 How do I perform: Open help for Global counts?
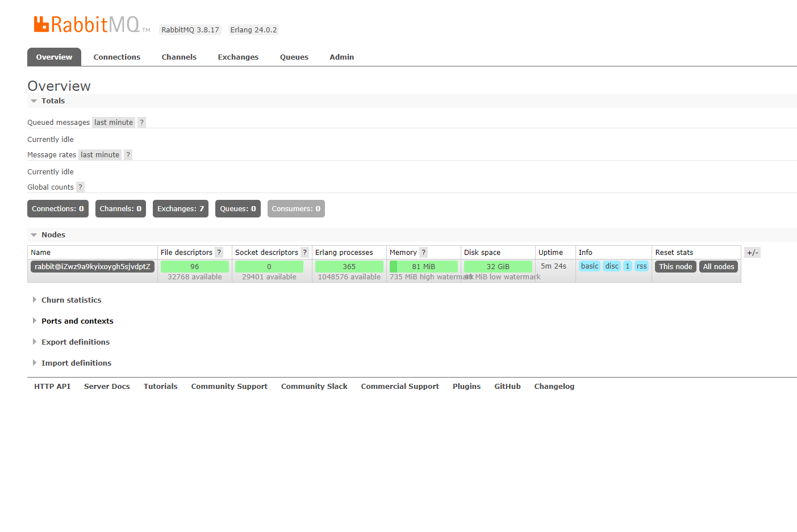(x=80, y=187)
